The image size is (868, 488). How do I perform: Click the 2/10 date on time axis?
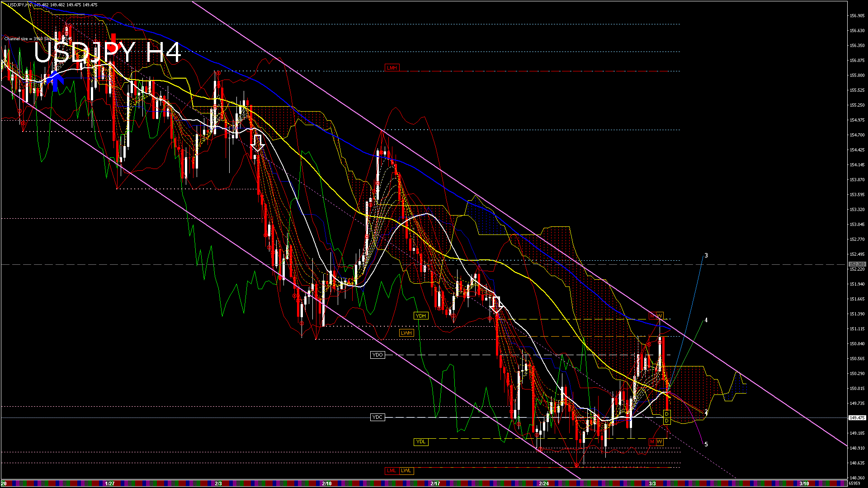327,483
